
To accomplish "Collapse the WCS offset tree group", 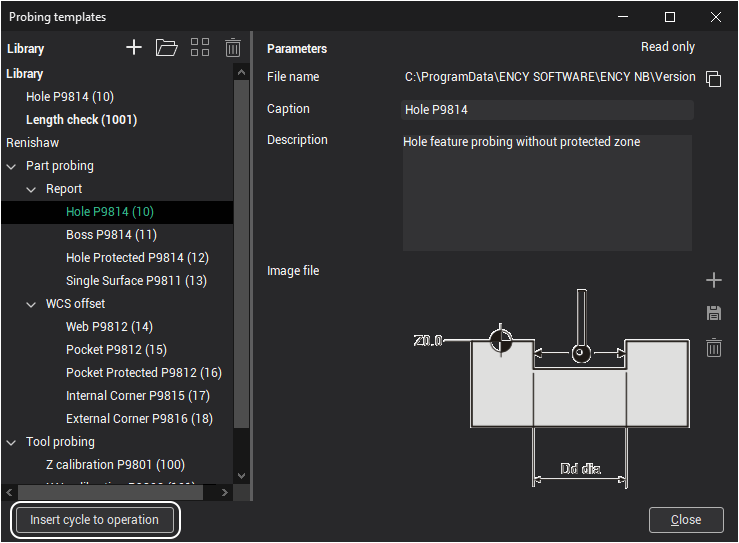I will tap(32, 304).
